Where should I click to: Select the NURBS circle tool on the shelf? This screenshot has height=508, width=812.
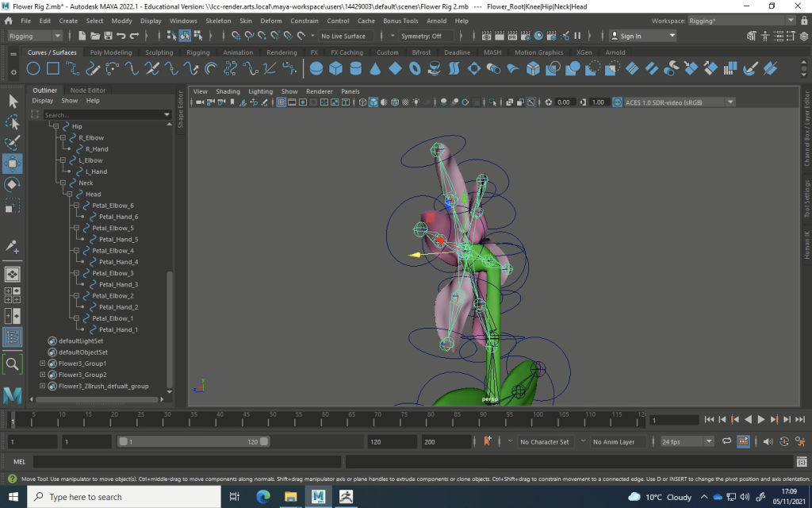(x=33, y=69)
